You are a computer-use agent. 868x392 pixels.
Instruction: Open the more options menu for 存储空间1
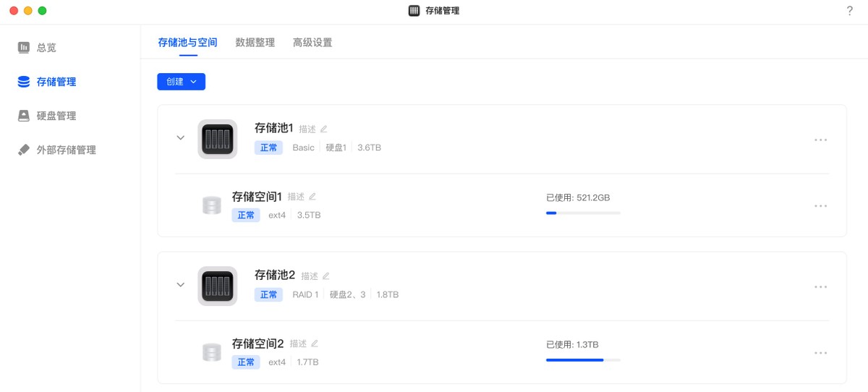(820, 206)
